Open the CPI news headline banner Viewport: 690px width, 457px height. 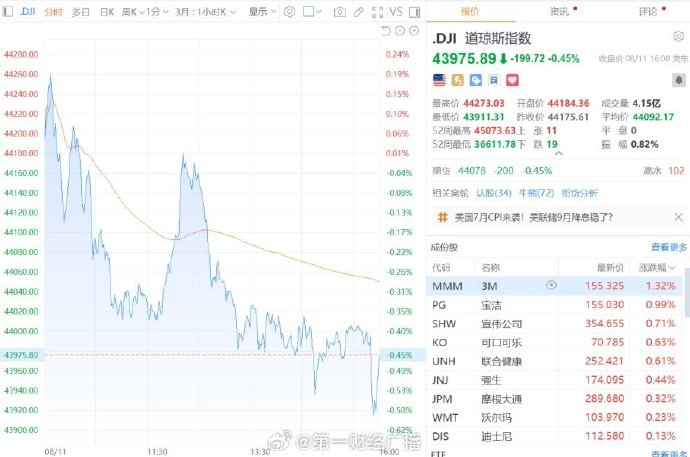click(x=533, y=217)
